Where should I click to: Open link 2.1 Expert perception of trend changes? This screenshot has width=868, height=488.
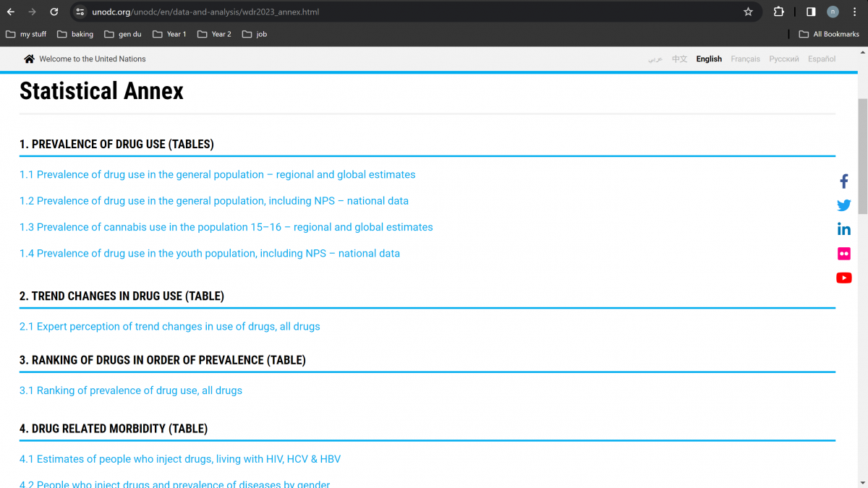point(170,327)
